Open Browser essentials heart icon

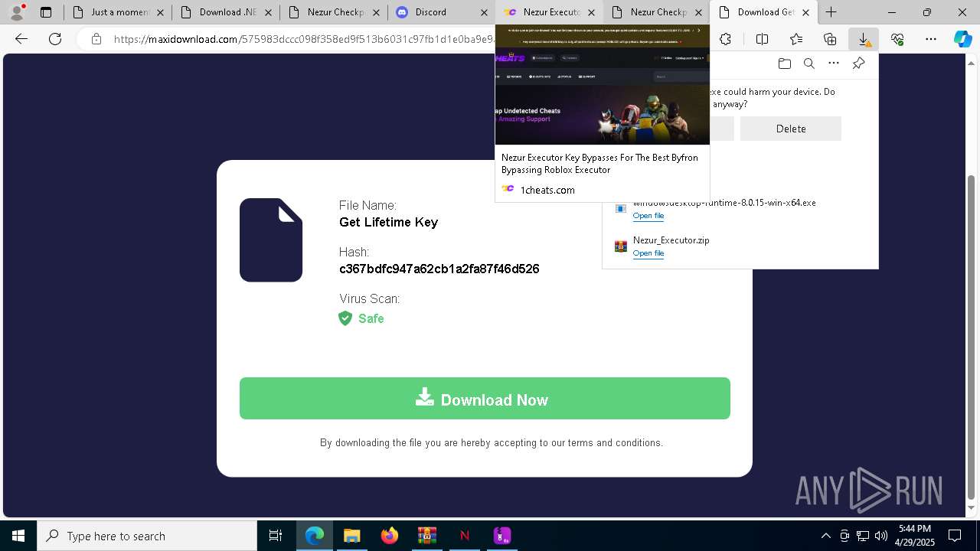(x=897, y=39)
